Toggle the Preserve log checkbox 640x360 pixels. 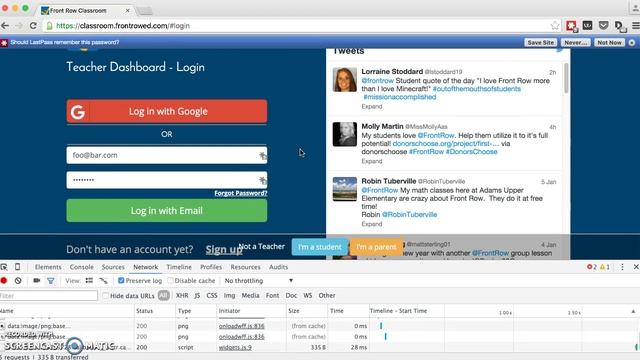click(x=121, y=280)
